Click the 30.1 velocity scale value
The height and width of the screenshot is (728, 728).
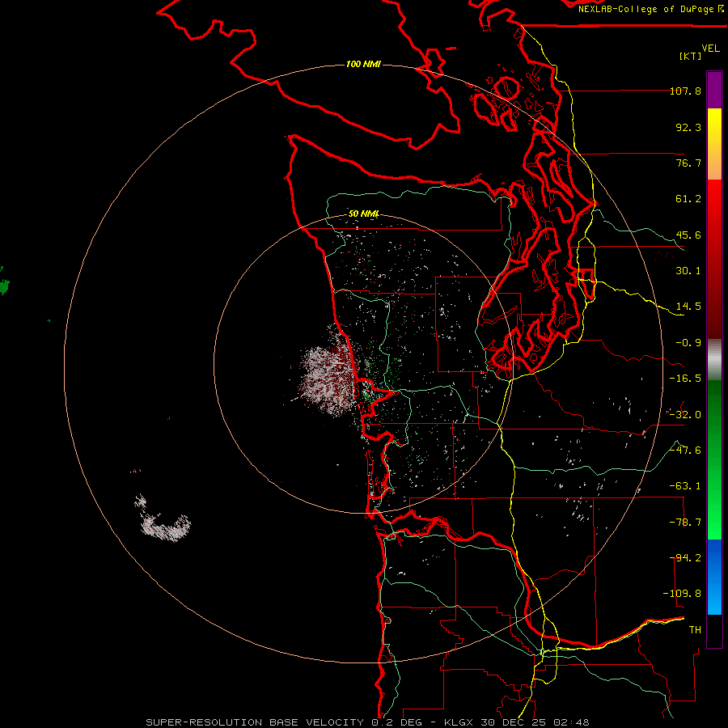tap(688, 271)
